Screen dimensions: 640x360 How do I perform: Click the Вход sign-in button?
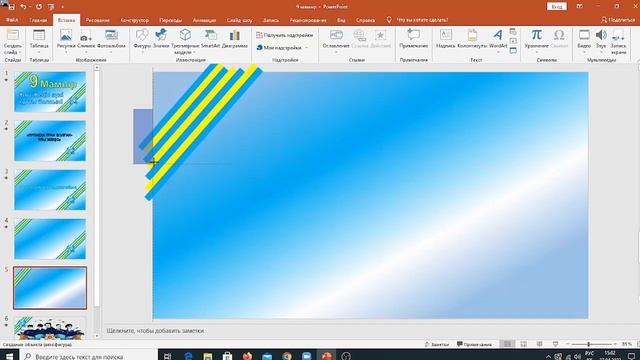557,7
